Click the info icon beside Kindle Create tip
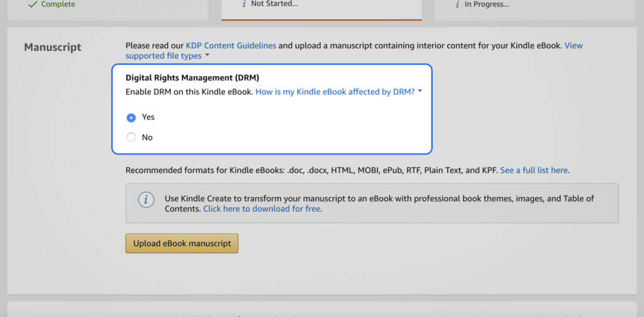 [x=146, y=200]
